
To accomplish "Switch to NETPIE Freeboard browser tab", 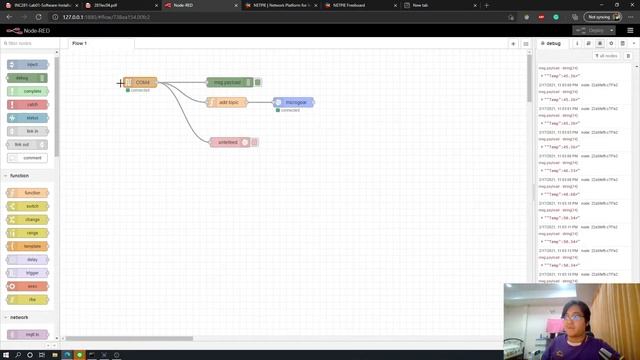I will [x=362, y=5].
